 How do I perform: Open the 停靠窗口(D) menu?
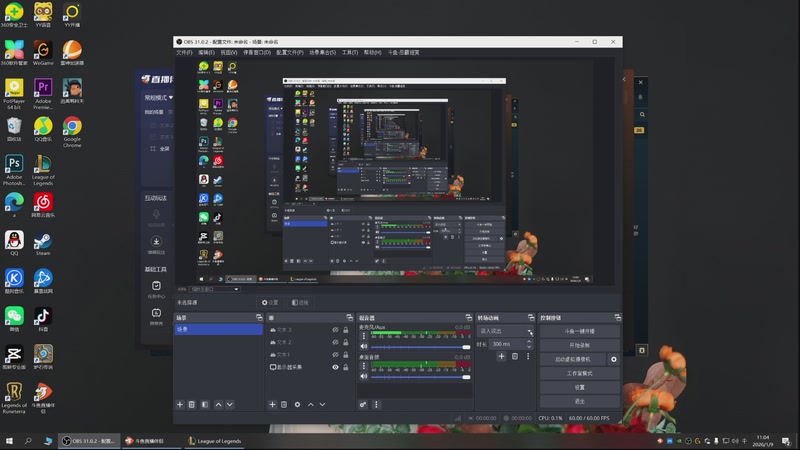257,53
